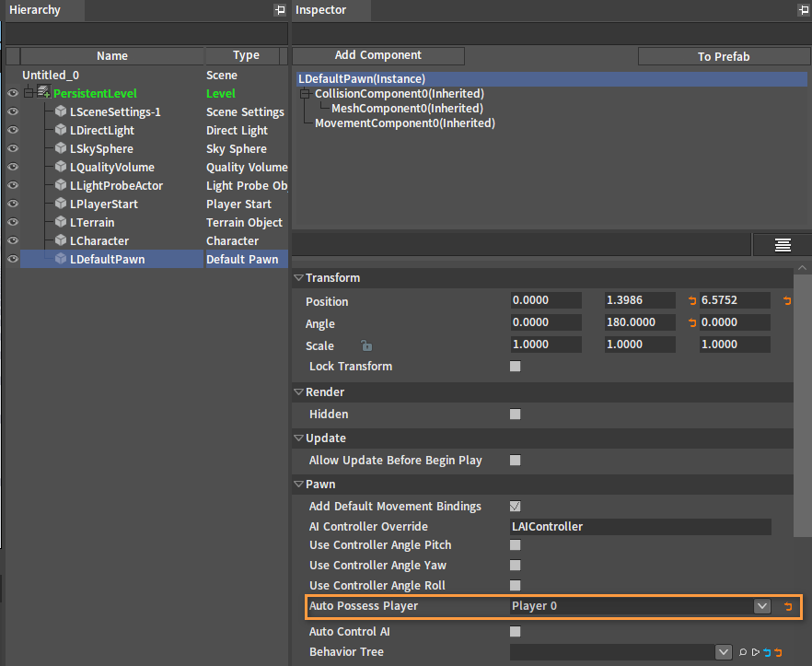The width and height of the screenshot is (812, 666).
Task: Click the Scale lock icon
Action: point(366,345)
